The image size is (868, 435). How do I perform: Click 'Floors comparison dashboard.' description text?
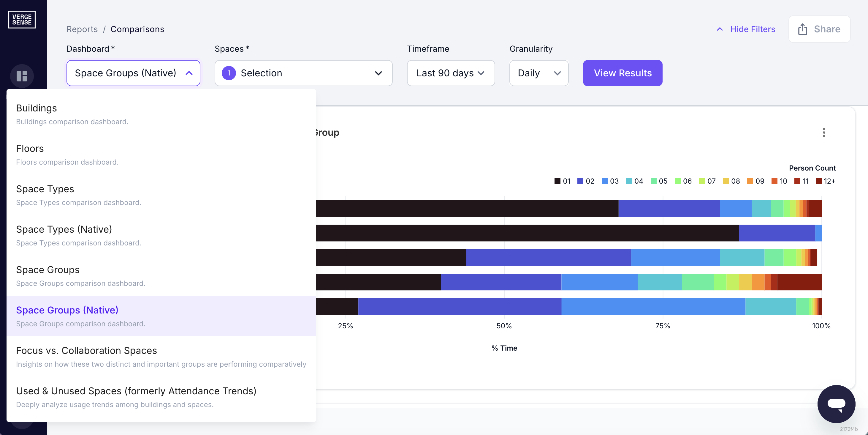click(x=67, y=162)
